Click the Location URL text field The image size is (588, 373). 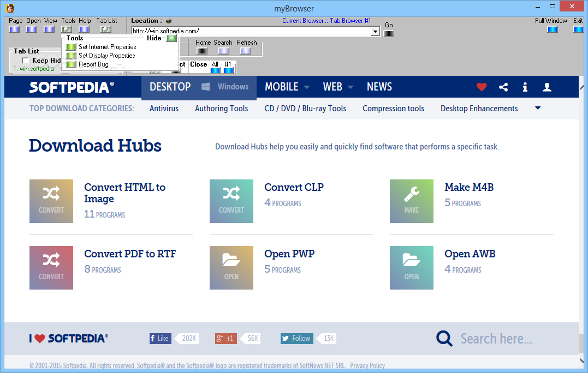coord(251,32)
